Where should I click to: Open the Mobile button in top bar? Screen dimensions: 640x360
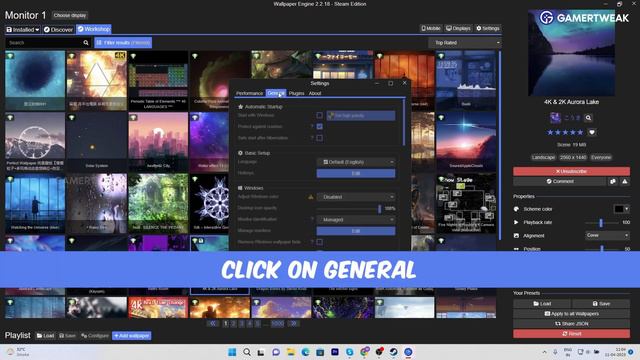[431, 28]
